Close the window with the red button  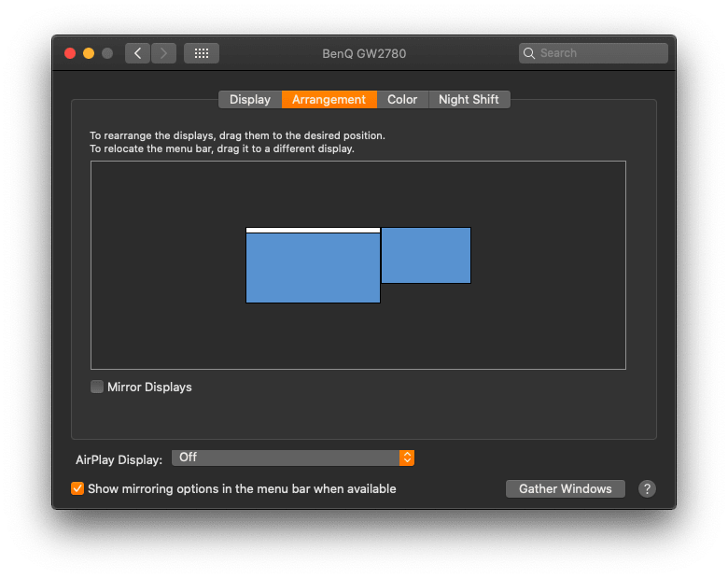[70, 53]
